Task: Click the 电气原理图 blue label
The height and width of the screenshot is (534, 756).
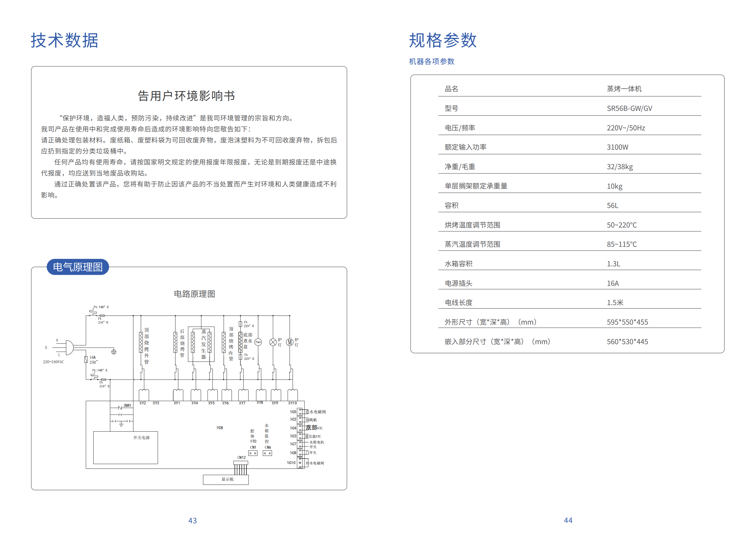Action: tap(78, 267)
